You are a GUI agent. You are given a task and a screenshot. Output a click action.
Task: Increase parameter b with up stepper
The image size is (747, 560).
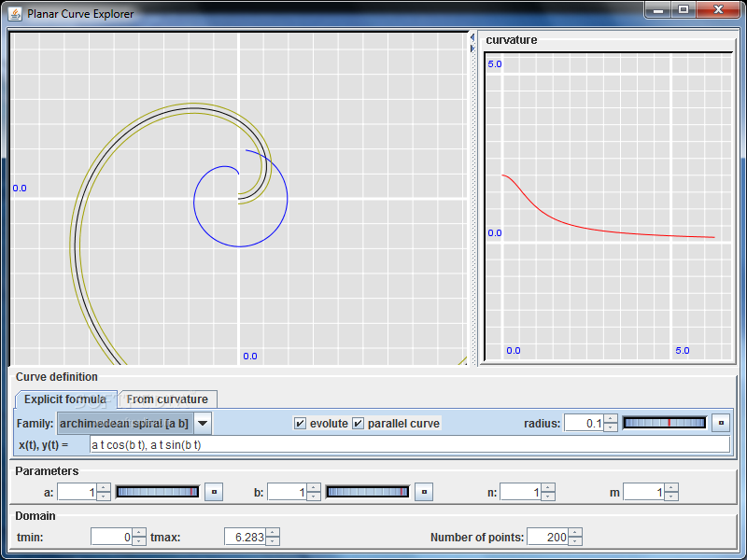click(314, 487)
